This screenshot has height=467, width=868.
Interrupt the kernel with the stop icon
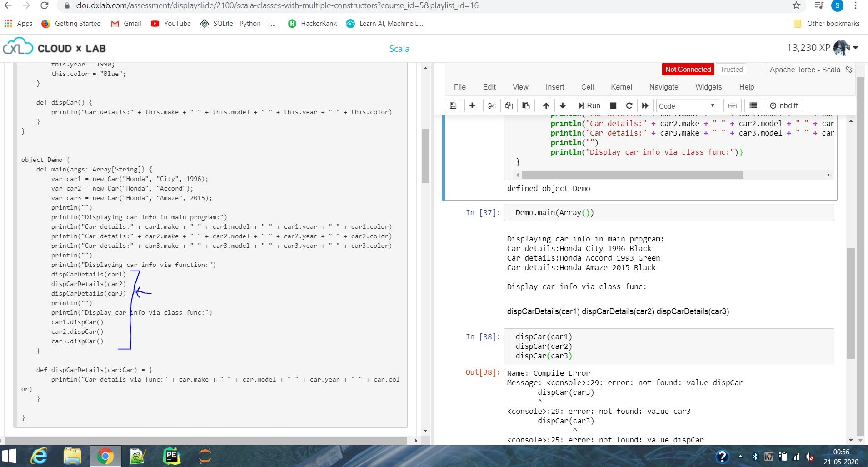(613, 105)
